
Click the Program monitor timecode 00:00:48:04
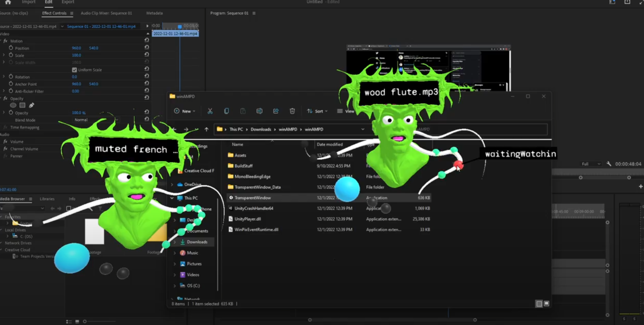628,164
